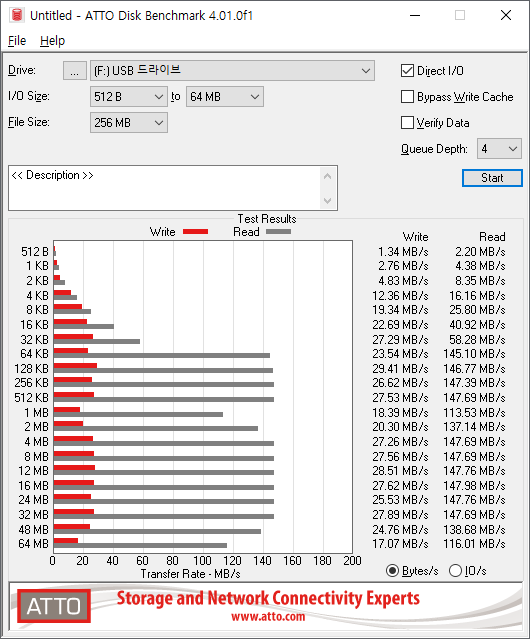This screenshot has height=639, width=530.
Task: Click the ATTO Disk Benchmark title bar icon
Action: (x=17, y=15)
